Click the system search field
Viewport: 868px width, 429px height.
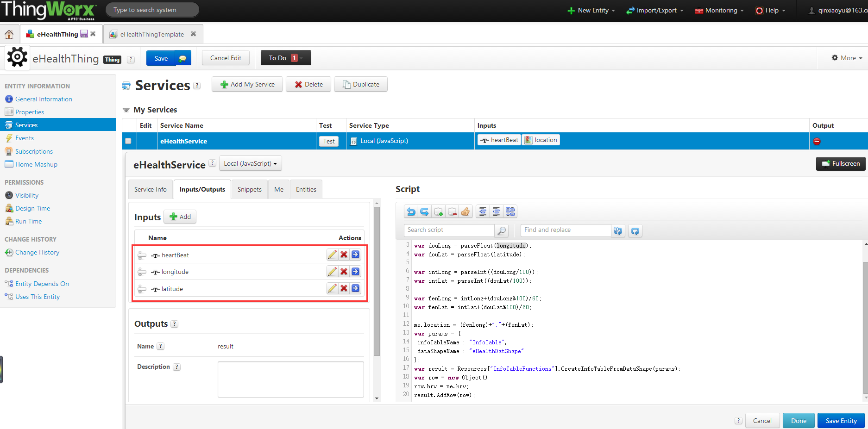click(152, 10)
